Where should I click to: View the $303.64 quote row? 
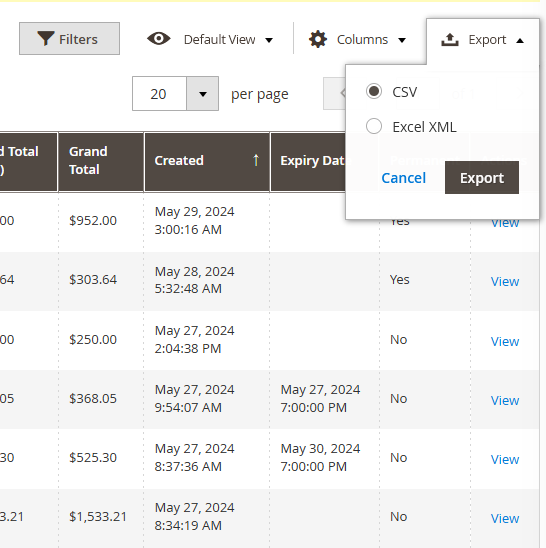coord(505,281)
